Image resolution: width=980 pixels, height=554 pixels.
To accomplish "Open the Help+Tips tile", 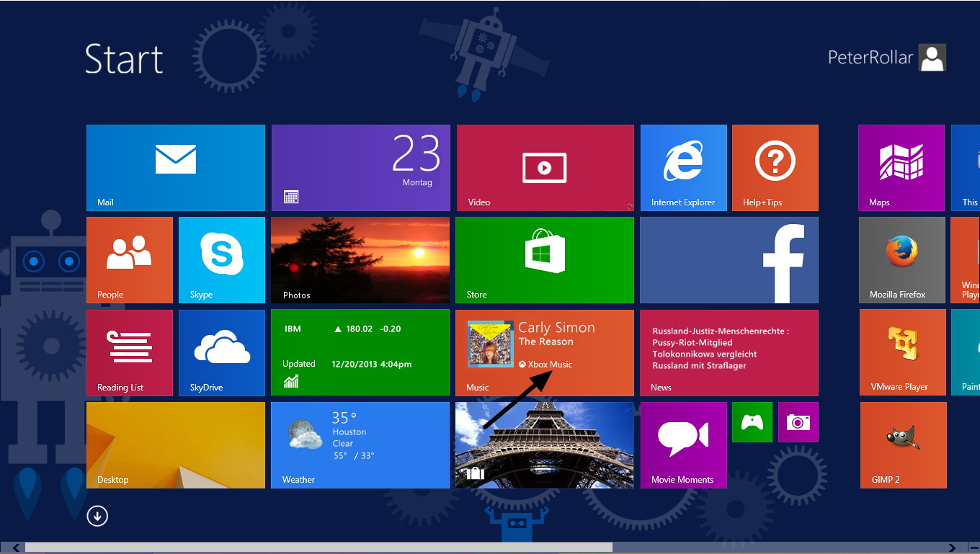I will 775,168.
